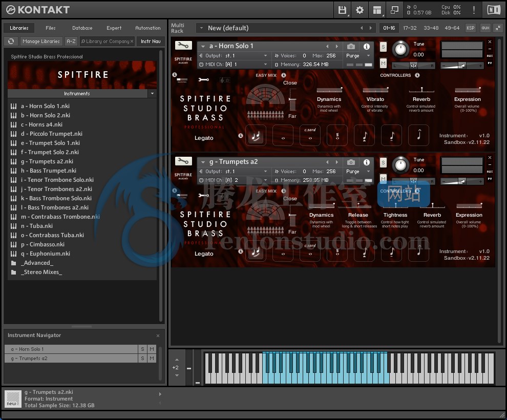Toggle Instr Nav button
Screen dimensions: 507x420
pyautogui.click(x=151, y=41)
